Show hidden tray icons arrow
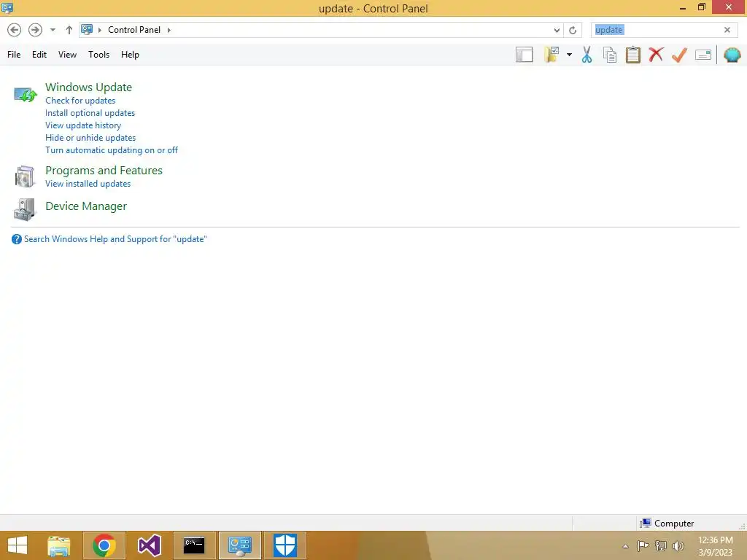Screen dimensions: 747x560 [x=625, y=546]
